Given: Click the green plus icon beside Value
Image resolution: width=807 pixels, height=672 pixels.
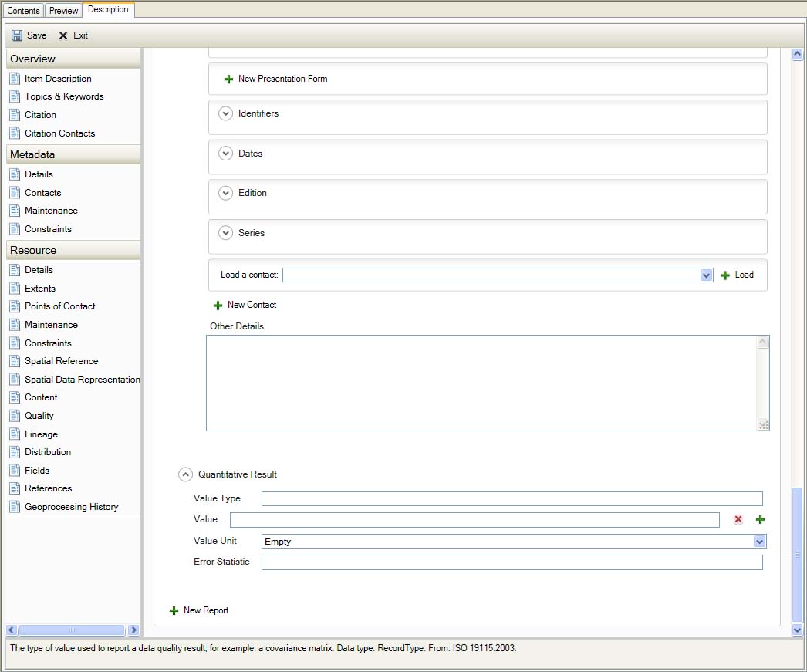Looking at the screenshot, I should pyautogui.click(x=760, y=520).
